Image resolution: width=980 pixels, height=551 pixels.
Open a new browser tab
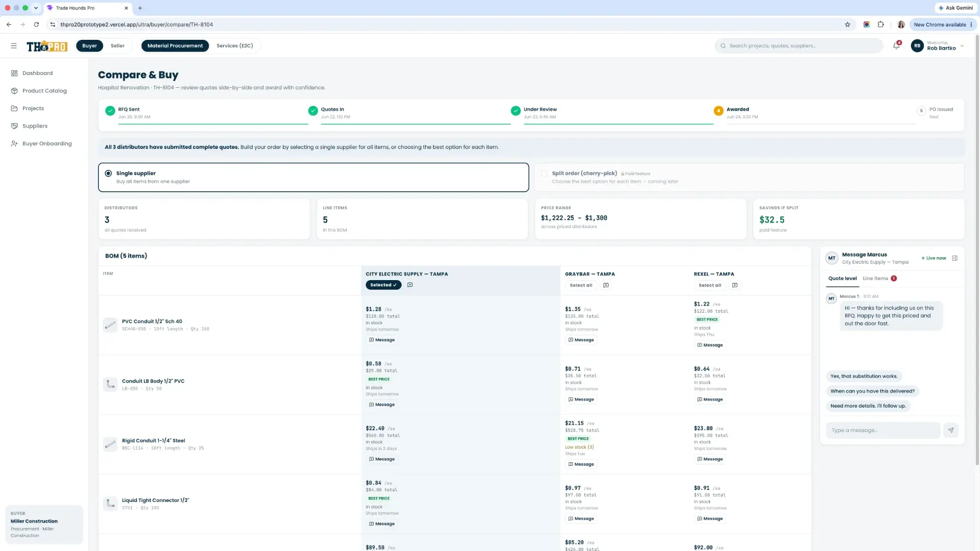pos(140,8)
